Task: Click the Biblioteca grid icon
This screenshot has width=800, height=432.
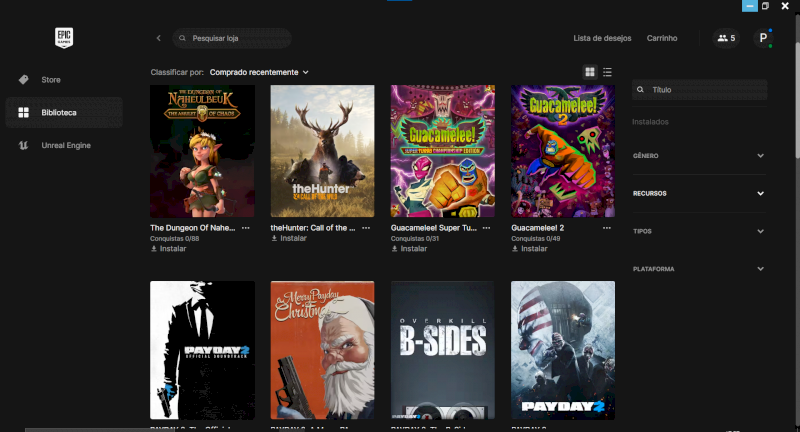Action: click(x=23, y=112)
